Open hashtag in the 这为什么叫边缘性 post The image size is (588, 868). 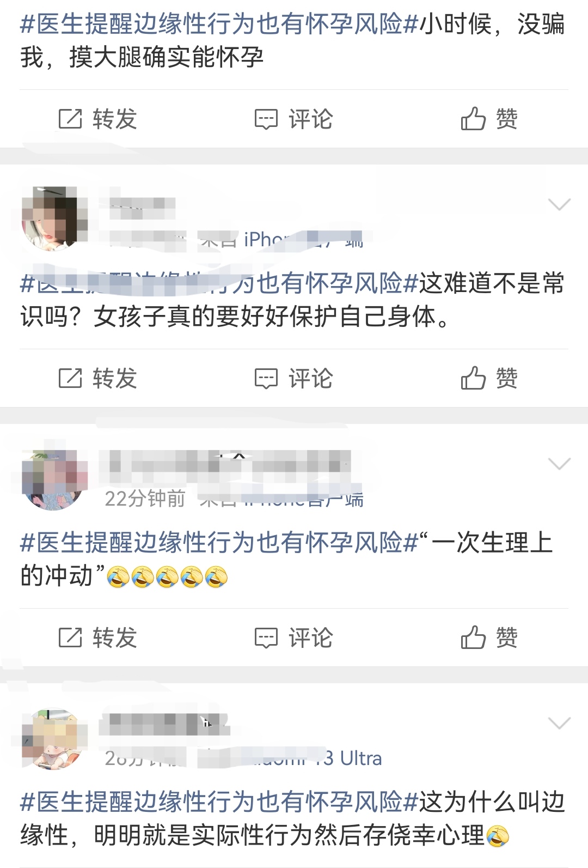pos(219,802)
